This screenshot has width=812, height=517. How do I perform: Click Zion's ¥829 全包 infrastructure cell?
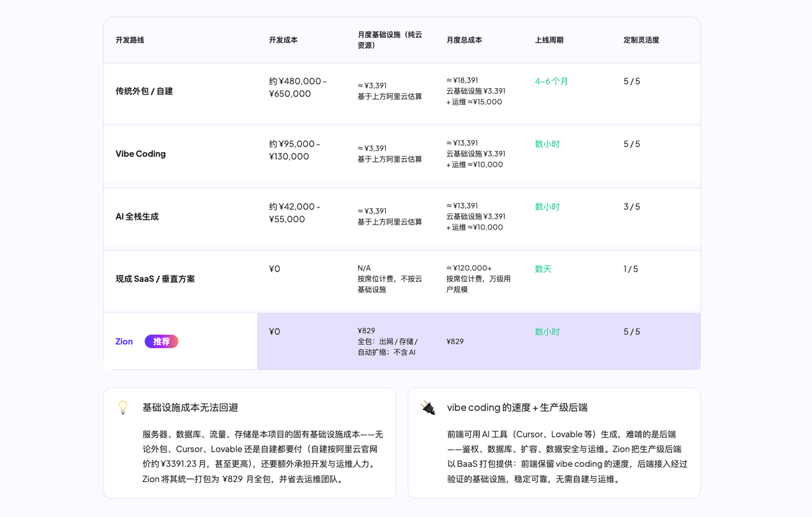(388, 341)
